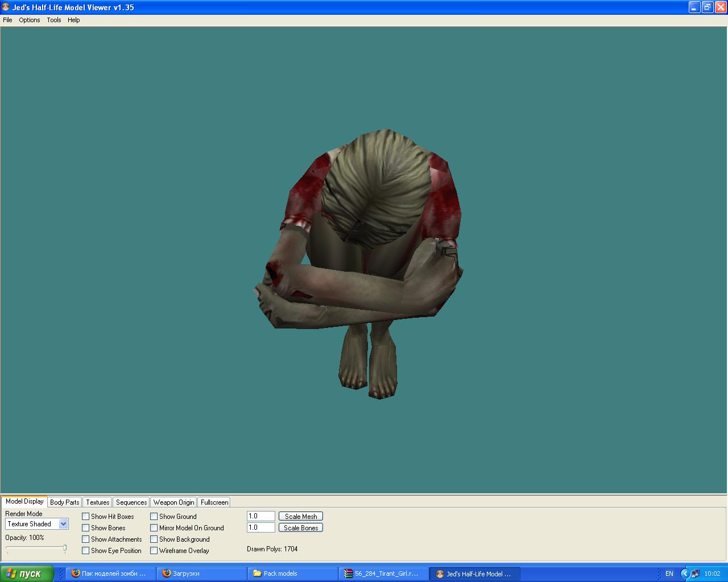
Task: Focus the Scale Mesh value field
Action: coord(261,516)
